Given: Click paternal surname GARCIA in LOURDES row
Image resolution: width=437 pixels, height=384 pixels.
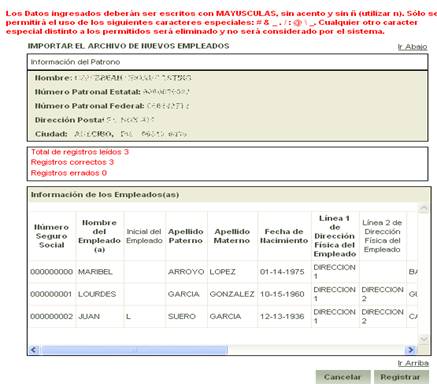Looking at the screenshot, I should [x=183, y=294].
